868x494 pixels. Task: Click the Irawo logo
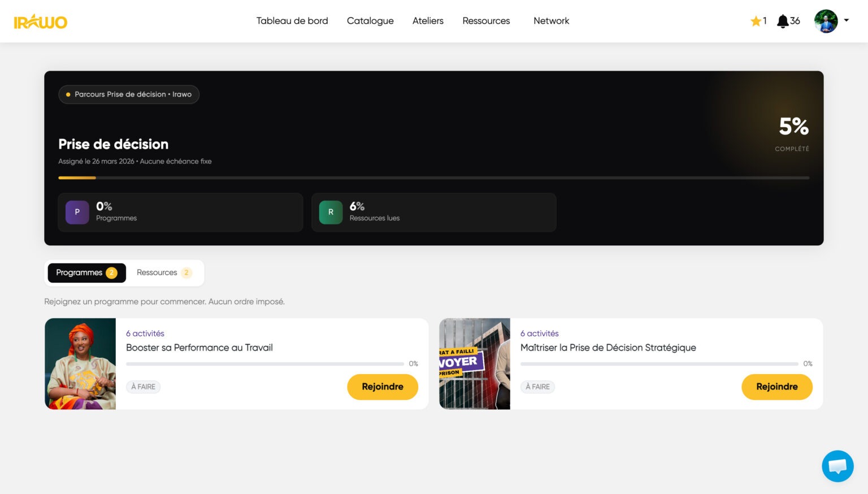[x=41, y=21]
